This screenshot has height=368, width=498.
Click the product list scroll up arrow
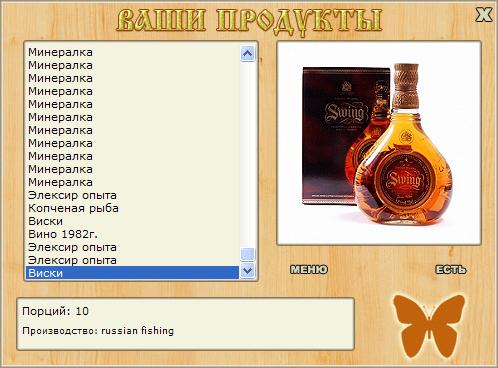click(247, 53)
